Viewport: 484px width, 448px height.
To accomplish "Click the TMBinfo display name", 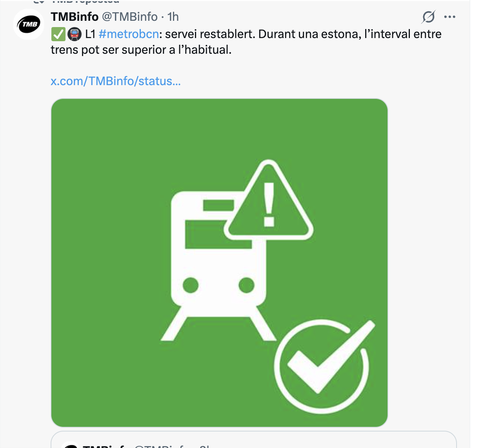I will pos(75,17).
